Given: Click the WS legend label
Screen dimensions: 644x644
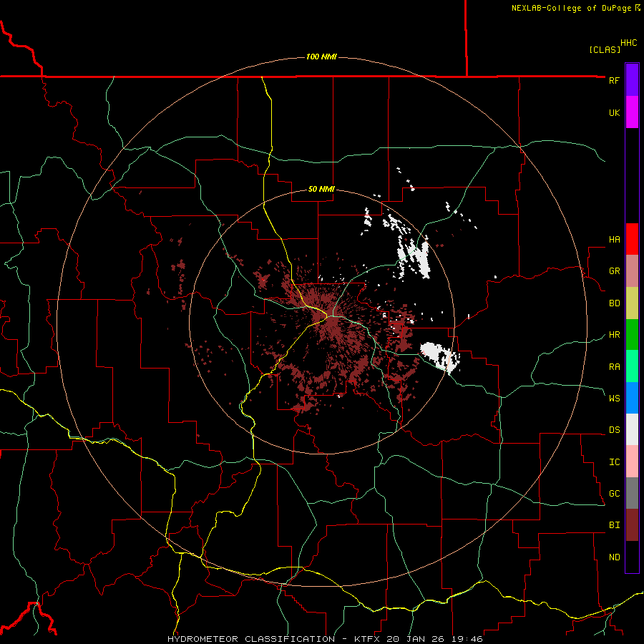Looking at the screenshot, I should pyautogui.click(x=614, y=398).
